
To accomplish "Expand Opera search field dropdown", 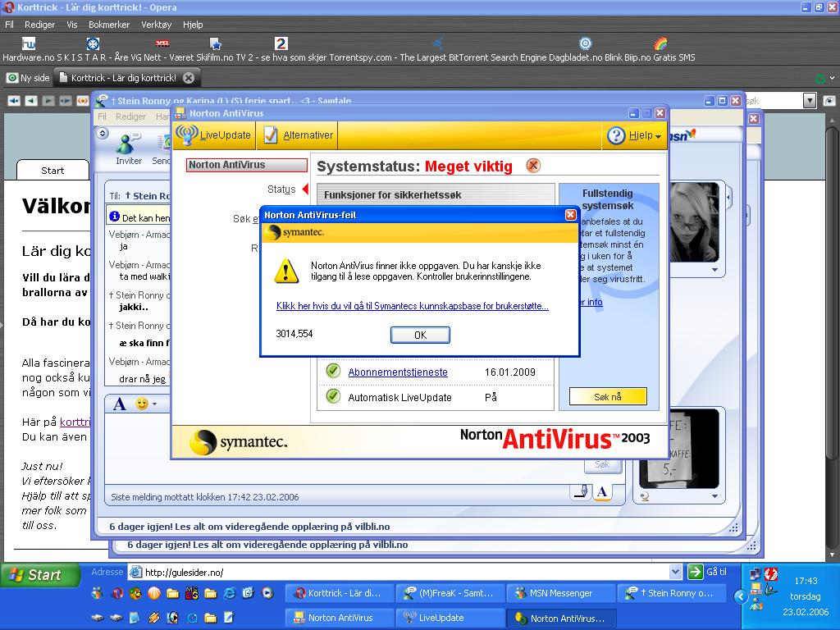I will (810, 100).
